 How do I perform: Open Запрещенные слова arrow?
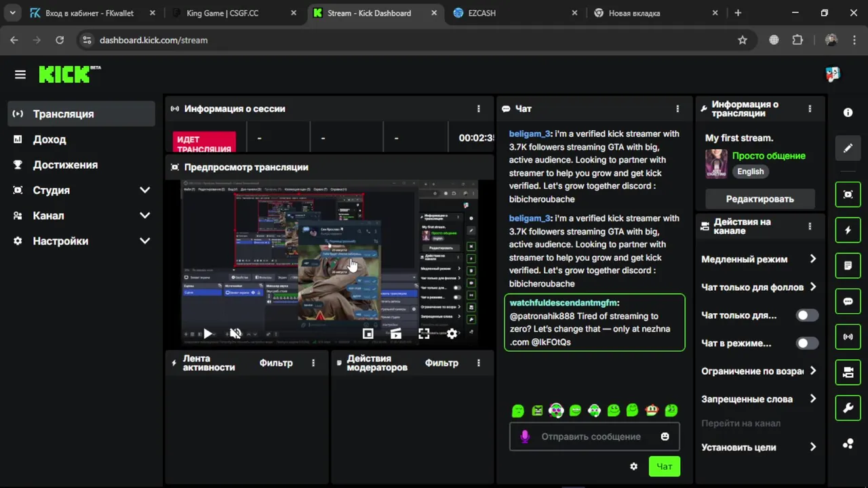tap(812, 399)
